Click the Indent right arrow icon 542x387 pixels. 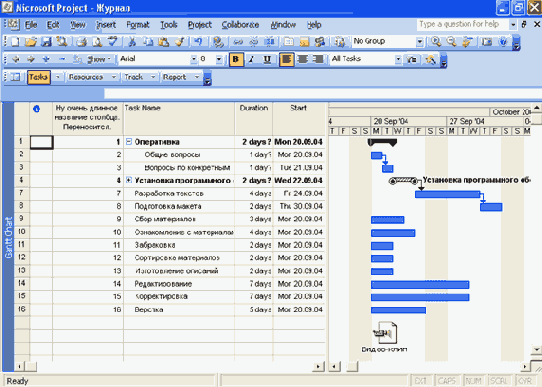[31, 59]
